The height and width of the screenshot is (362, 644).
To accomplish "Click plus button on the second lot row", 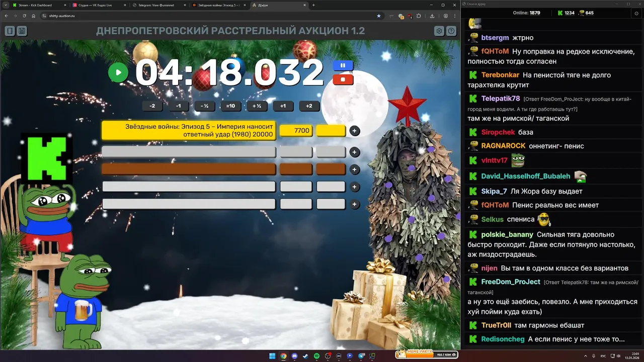I will pos(355,152).
